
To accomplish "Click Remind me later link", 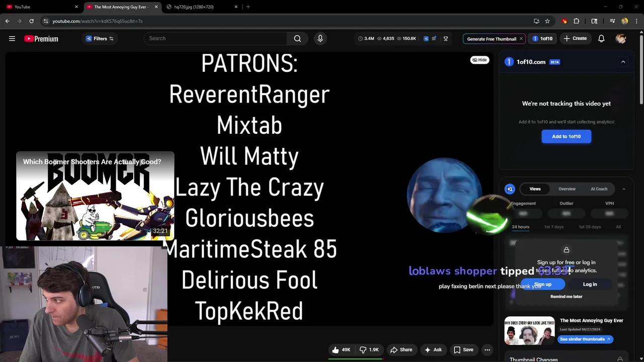I will click(566, 297).
